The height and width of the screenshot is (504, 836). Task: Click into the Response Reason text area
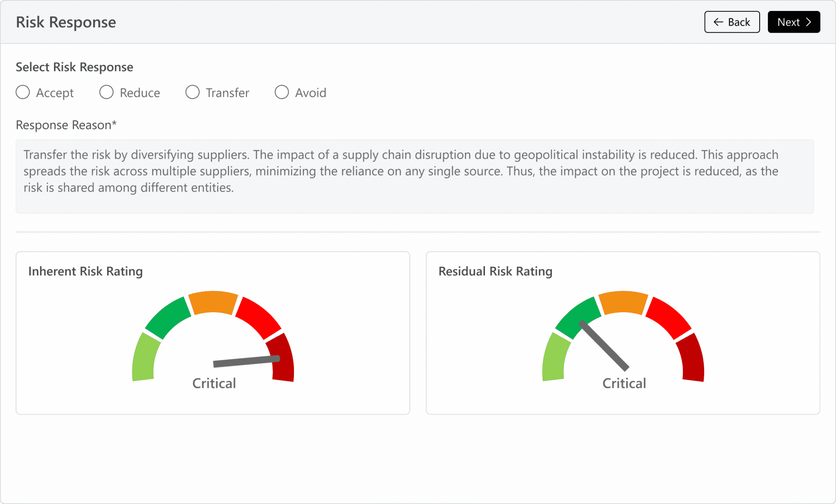click(414, 176)
